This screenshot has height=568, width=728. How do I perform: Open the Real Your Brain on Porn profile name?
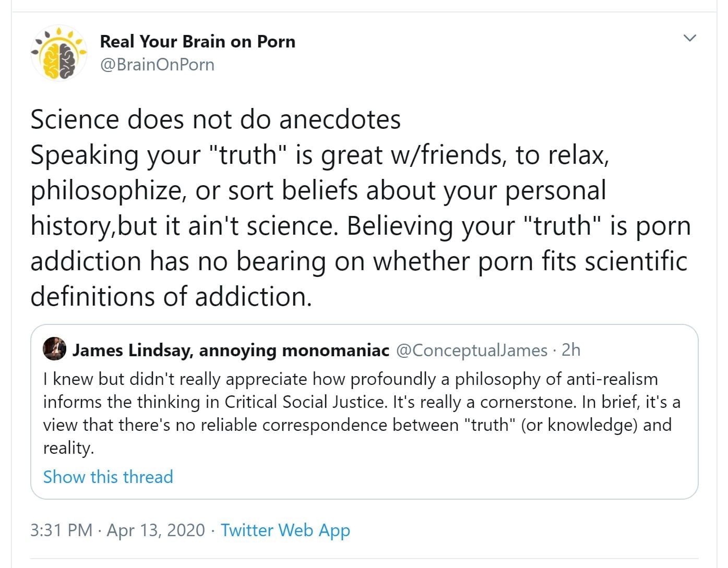[x=197, y=41]
